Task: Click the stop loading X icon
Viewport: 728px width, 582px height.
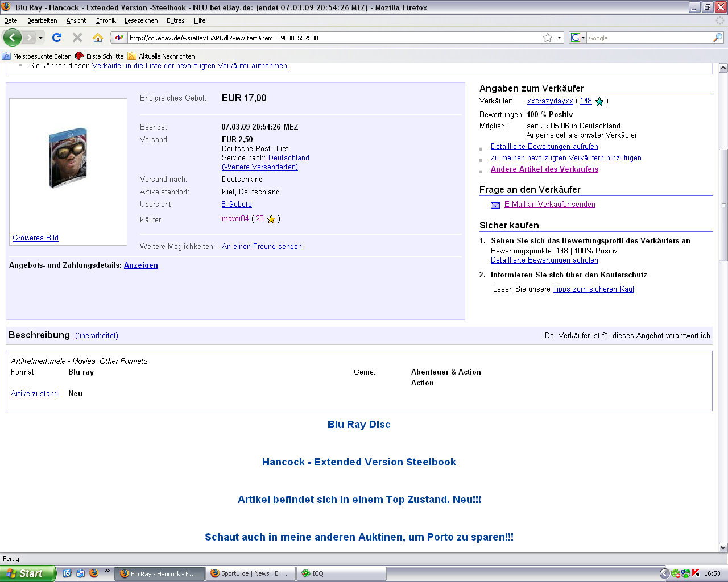Action: click(x=77, y=38)
